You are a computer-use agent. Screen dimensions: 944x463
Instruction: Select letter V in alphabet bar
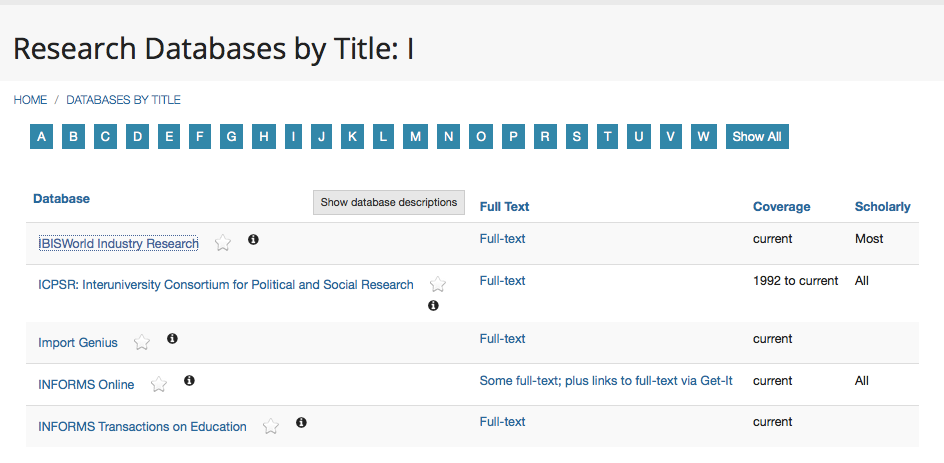click(x=671, y=137)
